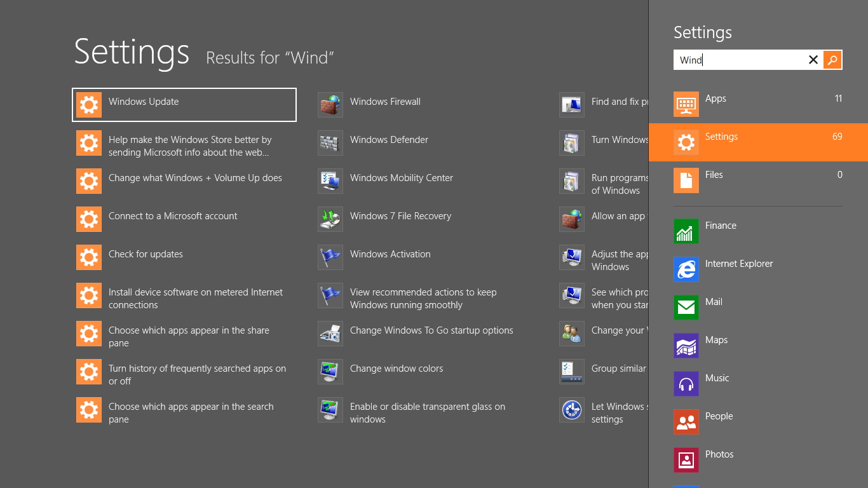Choose the People app icon

coord(686,422)
